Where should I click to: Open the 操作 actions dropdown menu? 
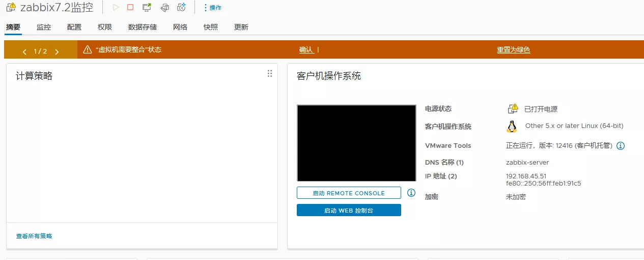[212, 8]
